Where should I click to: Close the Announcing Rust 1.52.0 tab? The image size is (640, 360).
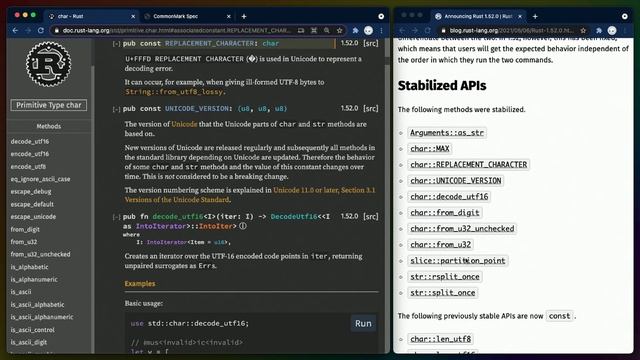pos(520,16)
